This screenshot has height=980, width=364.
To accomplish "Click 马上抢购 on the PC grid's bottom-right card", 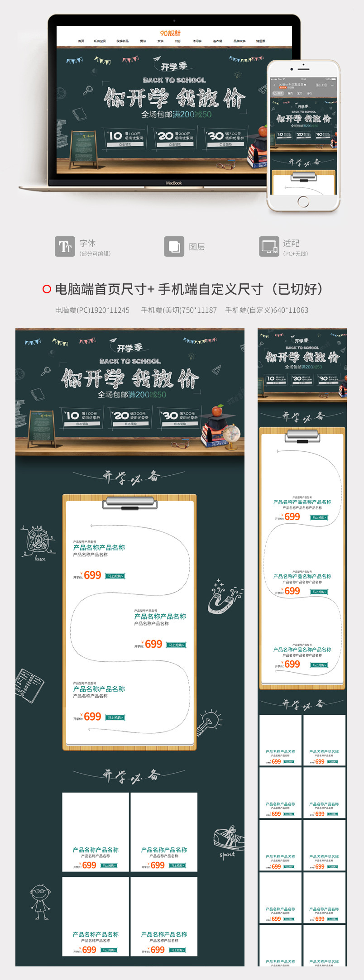I will pyautogui.click(x=177, y=950).
